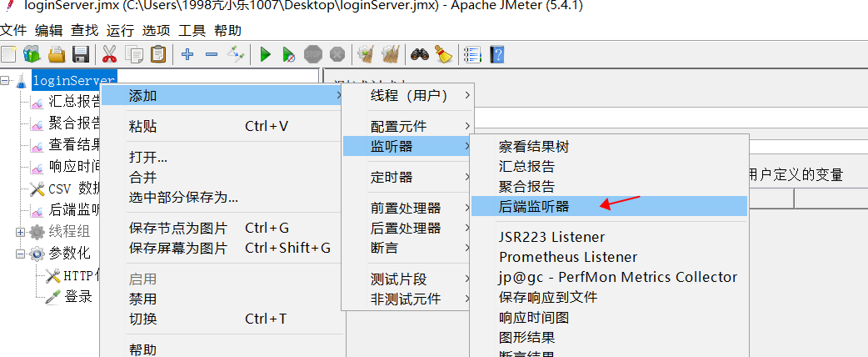This screenshot has height=357, width=868.
Task: Click Start no pauses icon
Action: pyautogui.click(x=288, y=54)
